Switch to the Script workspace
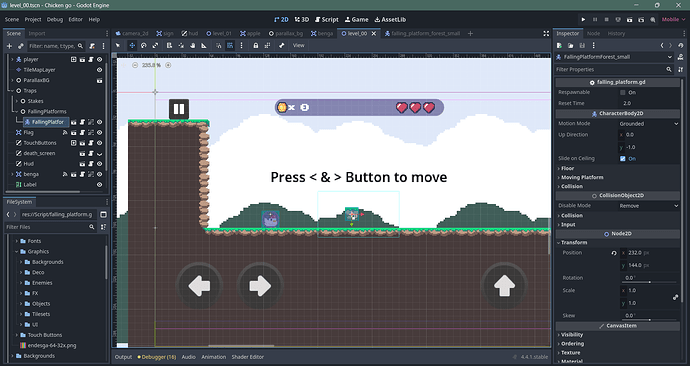Screen dimensions: 690x366 pos(327,19)
